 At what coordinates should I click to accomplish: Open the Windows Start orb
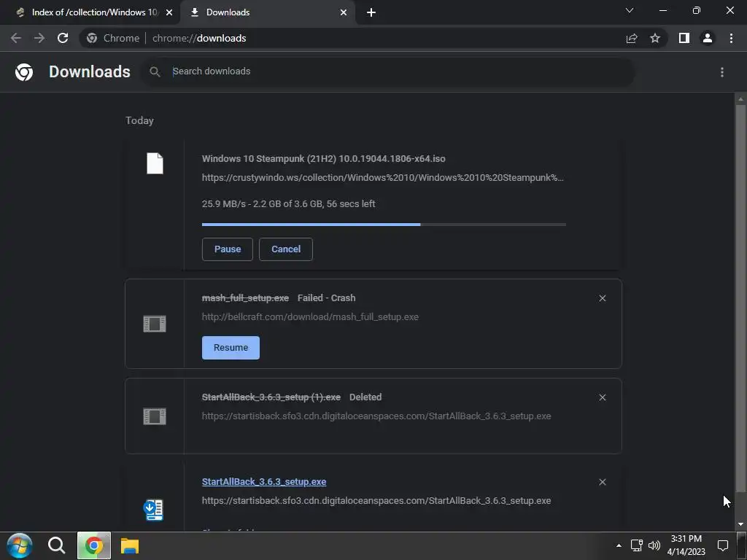(x=19, y=545)
